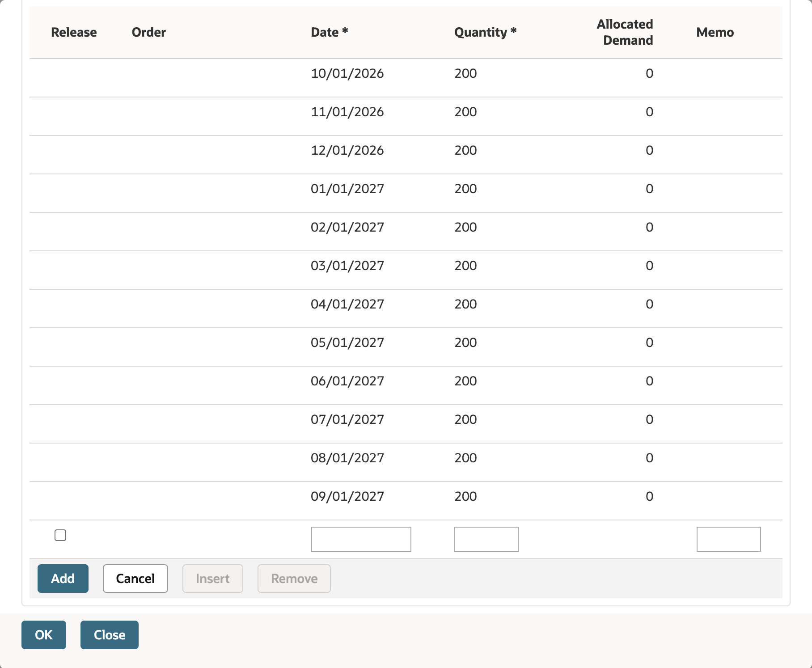The width and height of the screenshot is (812, 668).
Task: Click quantity 200 in the 05/01/2027 row
Action: (465, 342)
